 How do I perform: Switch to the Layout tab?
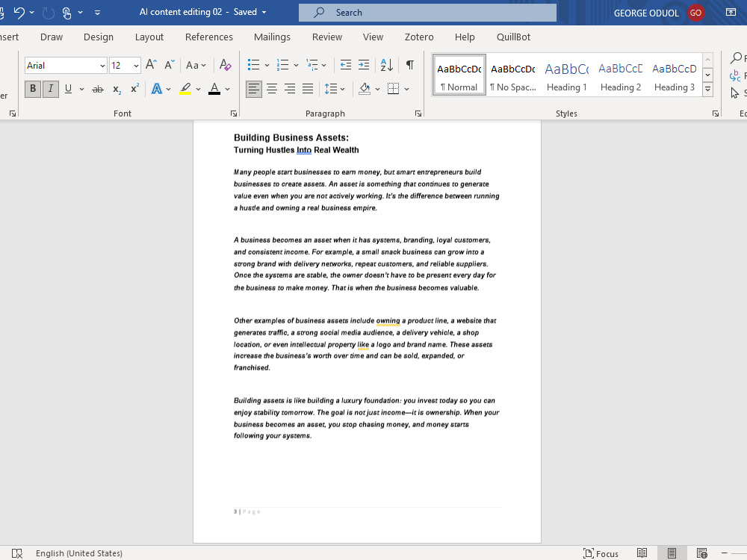coord(149,37)
